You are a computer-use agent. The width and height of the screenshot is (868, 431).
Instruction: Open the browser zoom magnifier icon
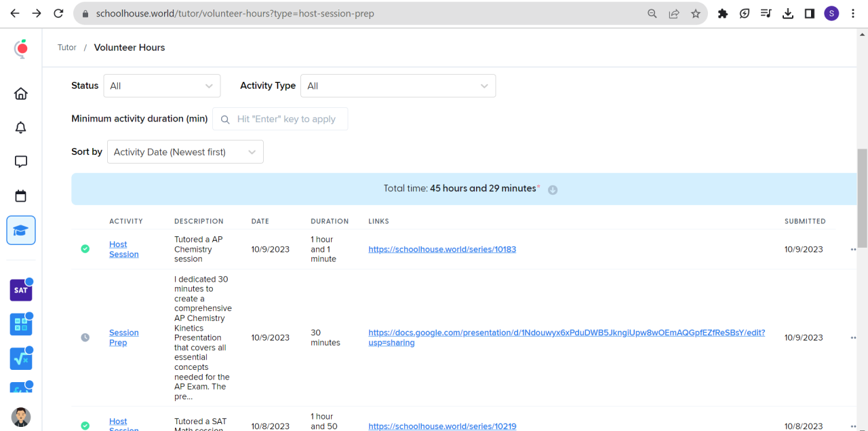point(652,14)
